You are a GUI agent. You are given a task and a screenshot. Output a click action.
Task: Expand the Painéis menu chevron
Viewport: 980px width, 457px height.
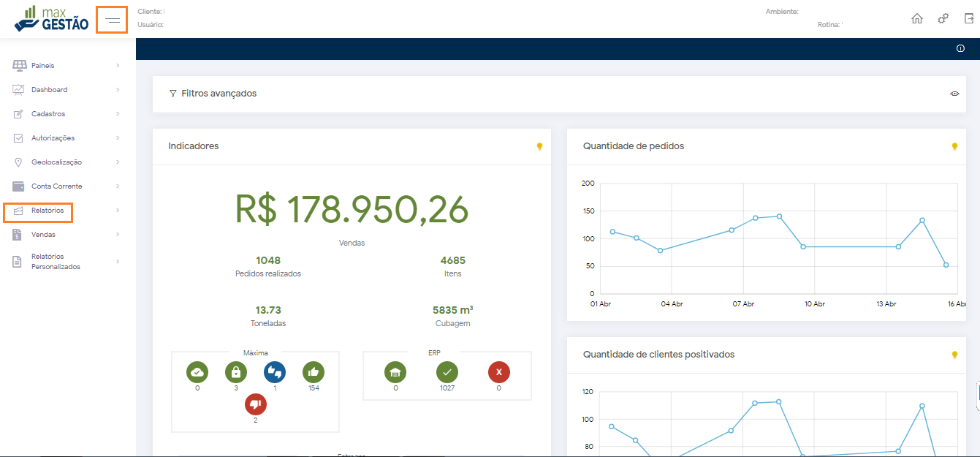pos(118,66)
